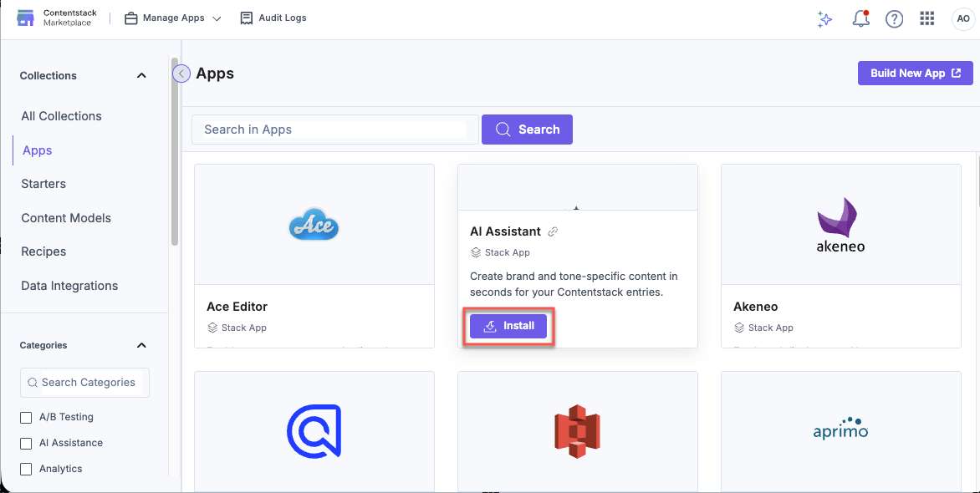This screenshot has height=493, width=980.
Task: Focus the Search Categories field
Action: click(x=85, y=383)
